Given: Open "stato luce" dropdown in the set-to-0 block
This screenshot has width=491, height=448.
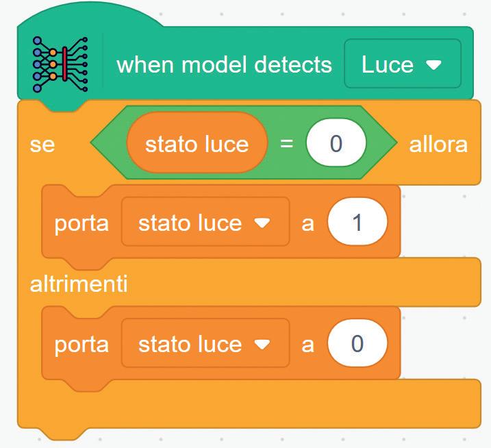Looking at the screenshot, I should click(205, 344).
